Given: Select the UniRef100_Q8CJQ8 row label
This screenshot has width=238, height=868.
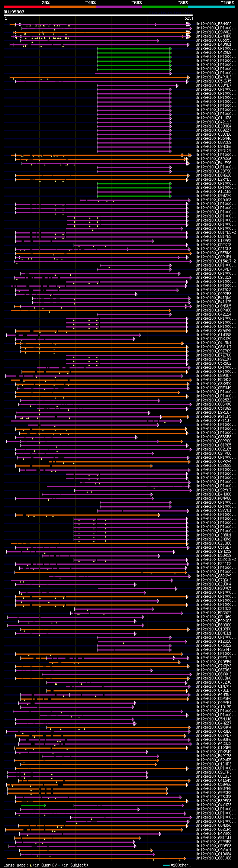Looking at the screenshot, I should (x=213, y=858).
